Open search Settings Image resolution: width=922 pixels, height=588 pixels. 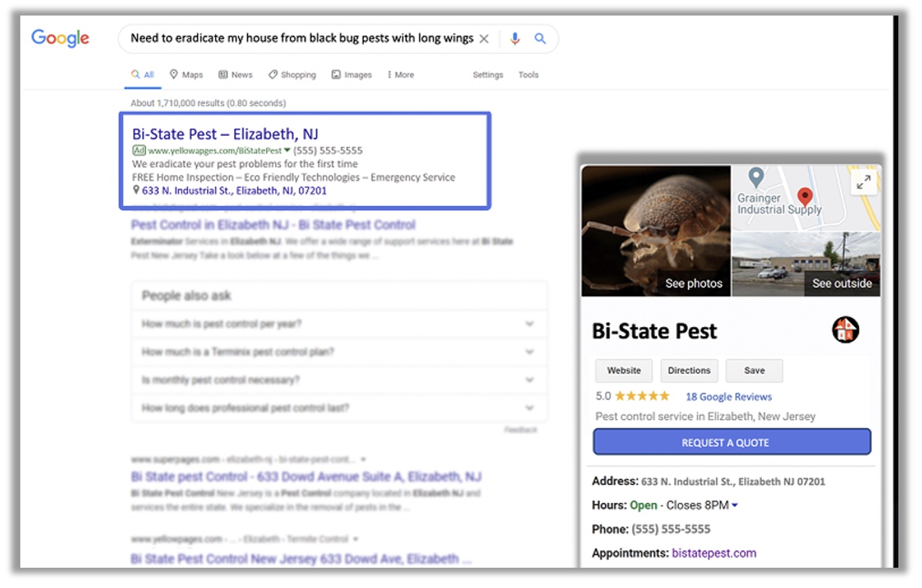488,75
